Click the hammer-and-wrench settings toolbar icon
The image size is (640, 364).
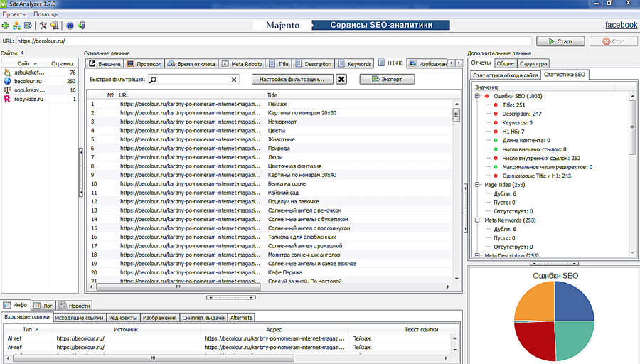pyautogui.click(x=43, y=26)
